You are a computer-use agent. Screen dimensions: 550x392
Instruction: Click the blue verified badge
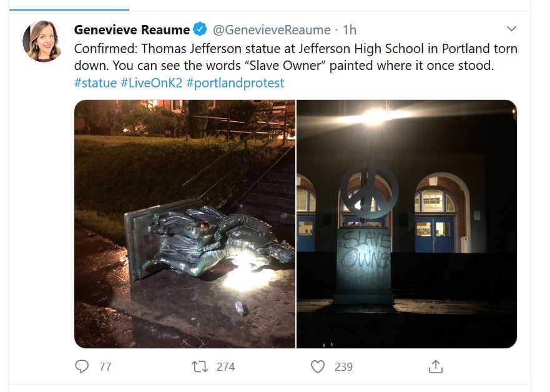(x=200, y=29)
